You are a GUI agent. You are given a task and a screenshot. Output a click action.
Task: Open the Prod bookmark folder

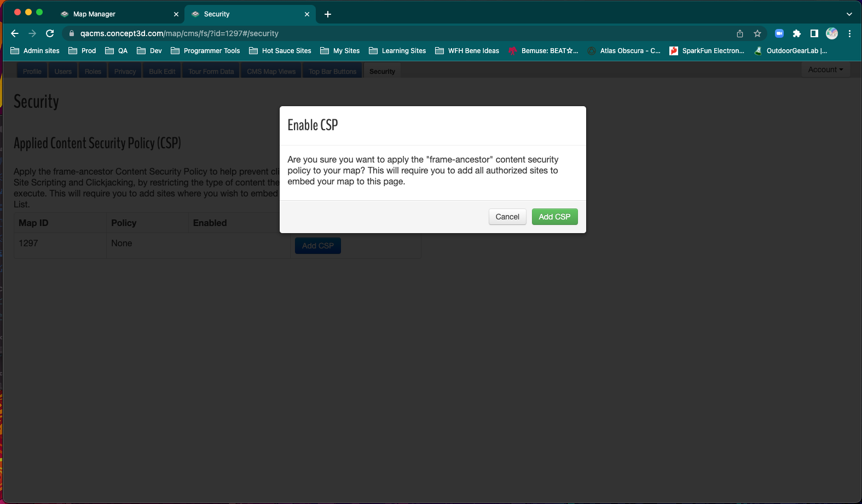pyautogui.click(x=82, y=51)
